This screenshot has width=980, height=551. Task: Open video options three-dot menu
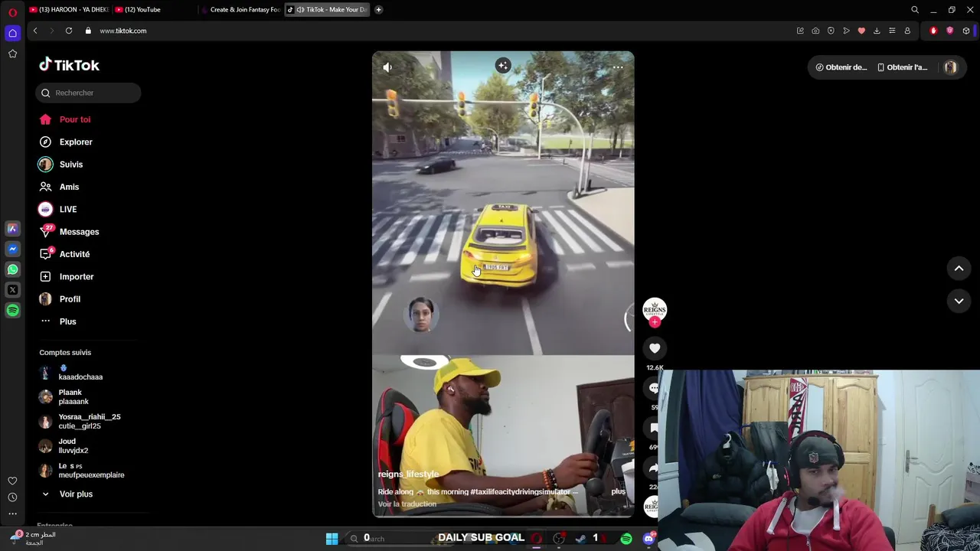618,67
